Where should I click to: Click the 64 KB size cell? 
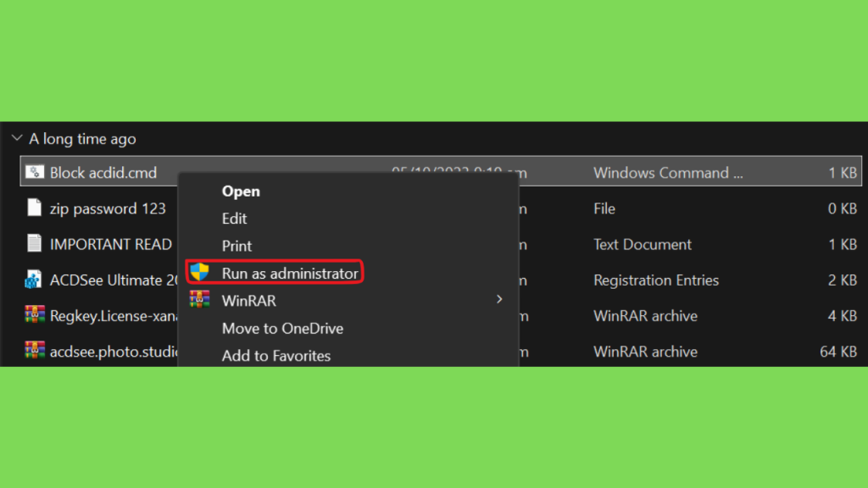(838, 351)
